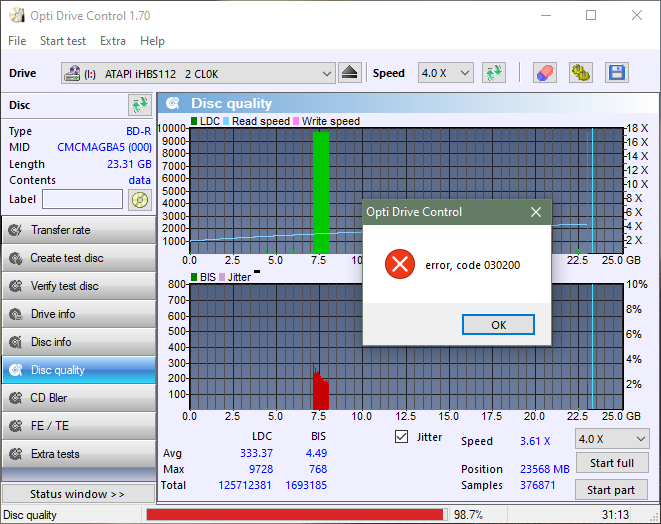Open the Transfer rate panel
This screenshot has width=661, height=524.
coord(79,230)
